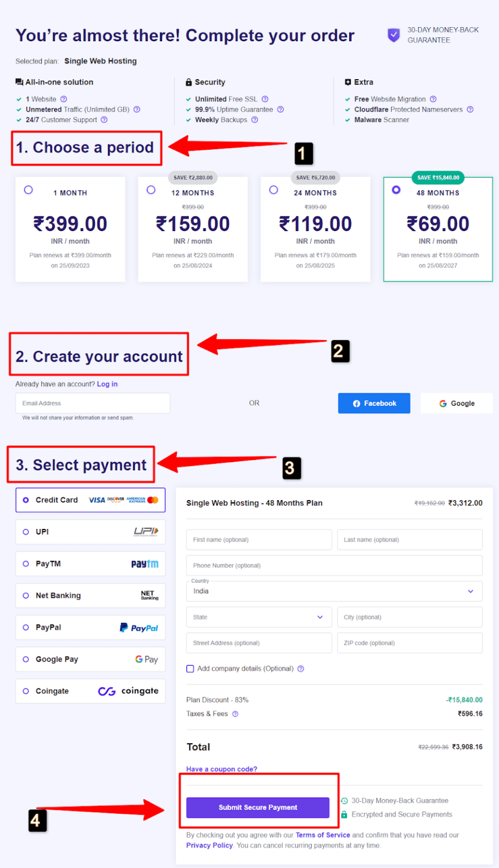Screen dimensions: 499x868
Task: Click the 30-day money-back guarantee shield icon
Action: (x=393, y=35)
